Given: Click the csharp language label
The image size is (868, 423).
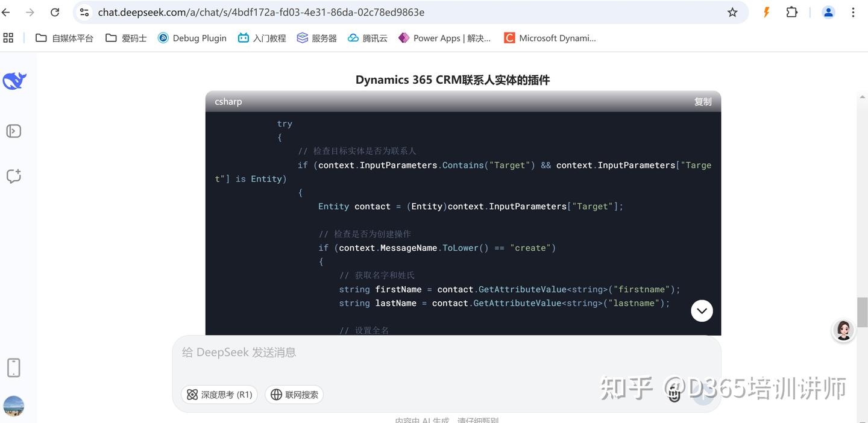Looking at the screenshot, I should click(x=228, y=102).
